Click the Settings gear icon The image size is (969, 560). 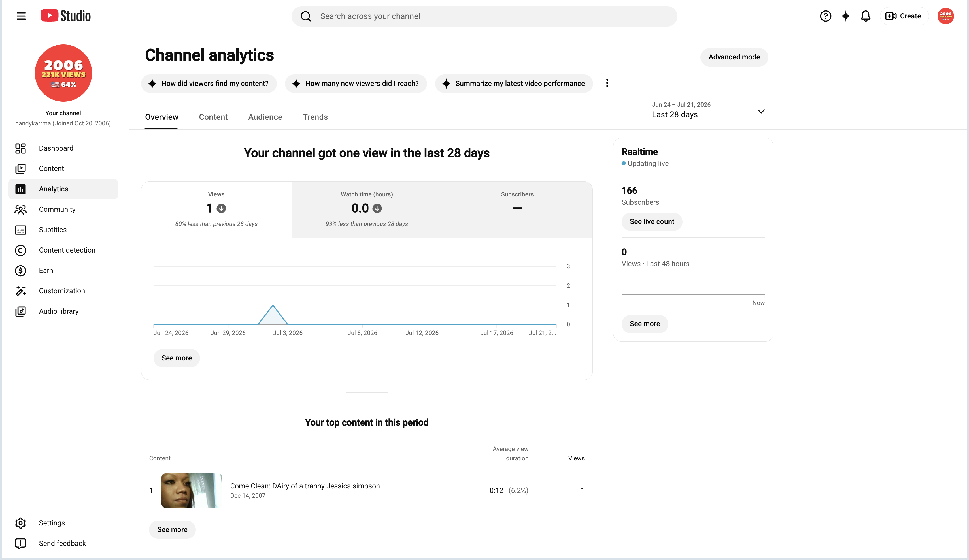click(x=20, y=523)
